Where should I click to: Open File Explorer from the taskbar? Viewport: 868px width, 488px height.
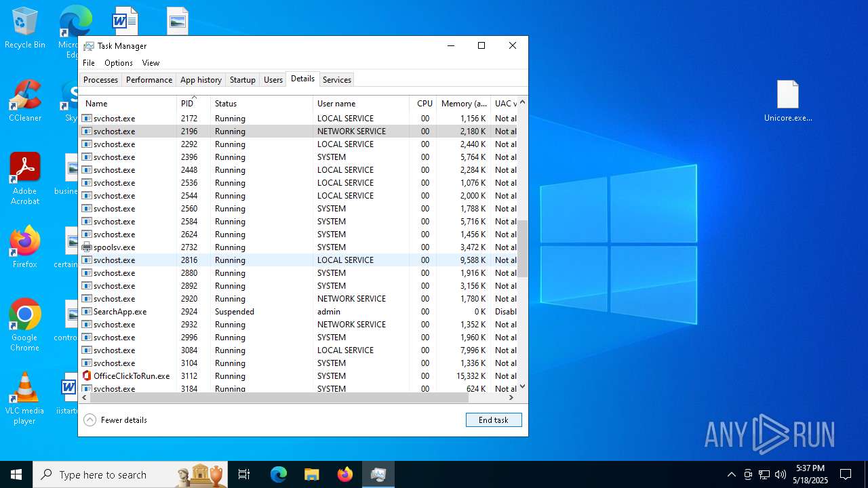pos(311,474)
